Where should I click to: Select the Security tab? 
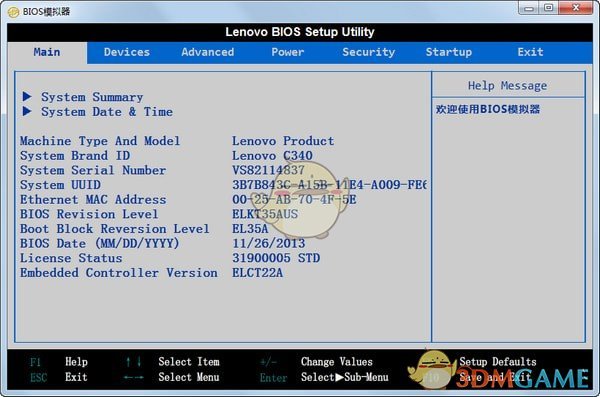368,52
